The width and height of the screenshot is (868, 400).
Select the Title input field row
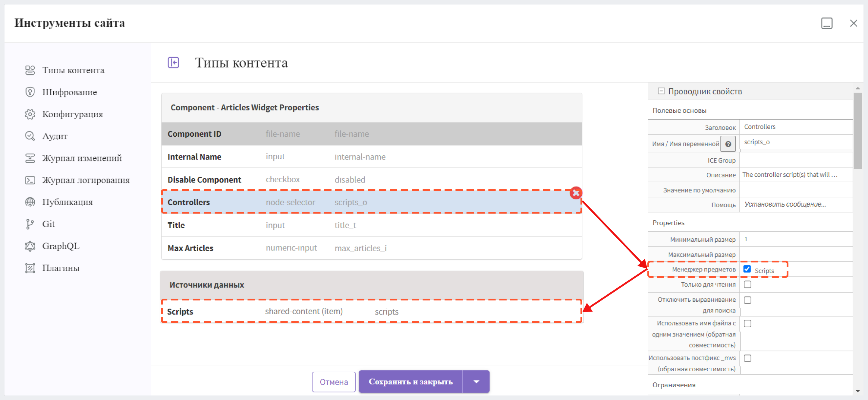click(371, 225)
